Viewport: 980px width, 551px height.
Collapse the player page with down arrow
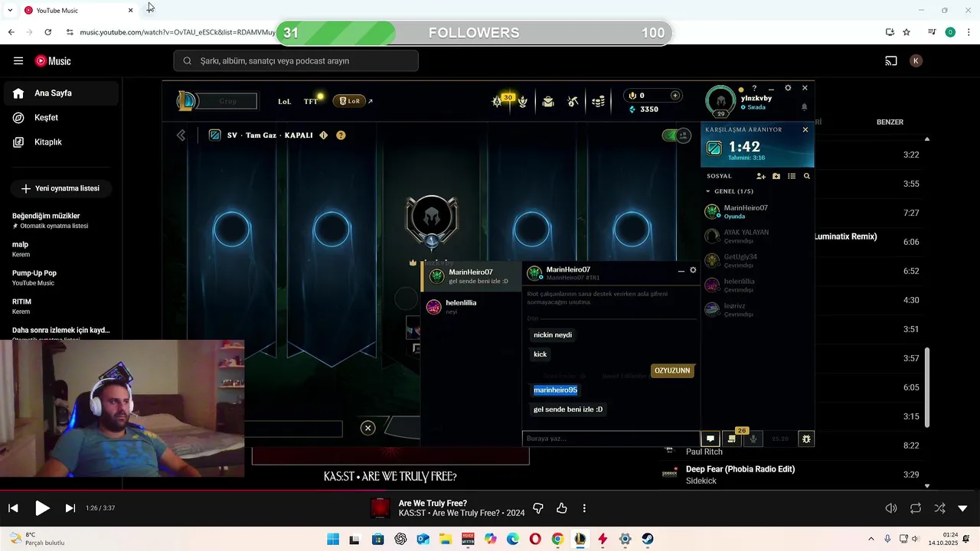[962, 508]
